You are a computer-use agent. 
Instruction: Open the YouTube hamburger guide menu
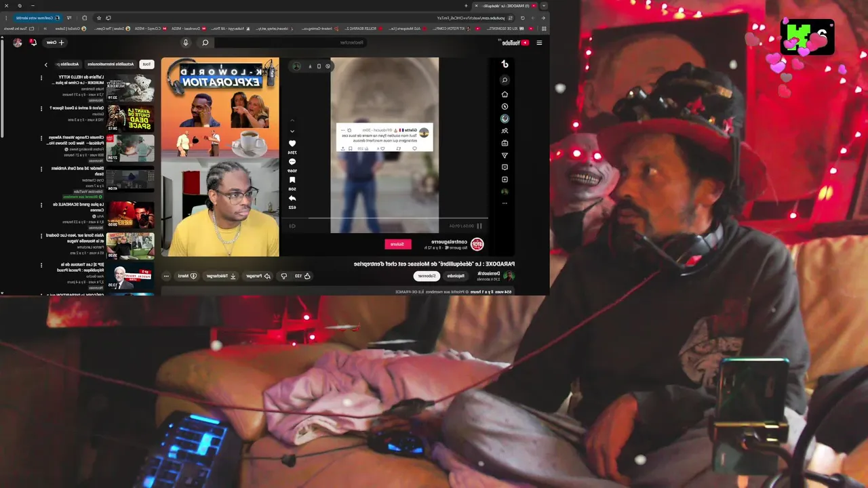539,43
